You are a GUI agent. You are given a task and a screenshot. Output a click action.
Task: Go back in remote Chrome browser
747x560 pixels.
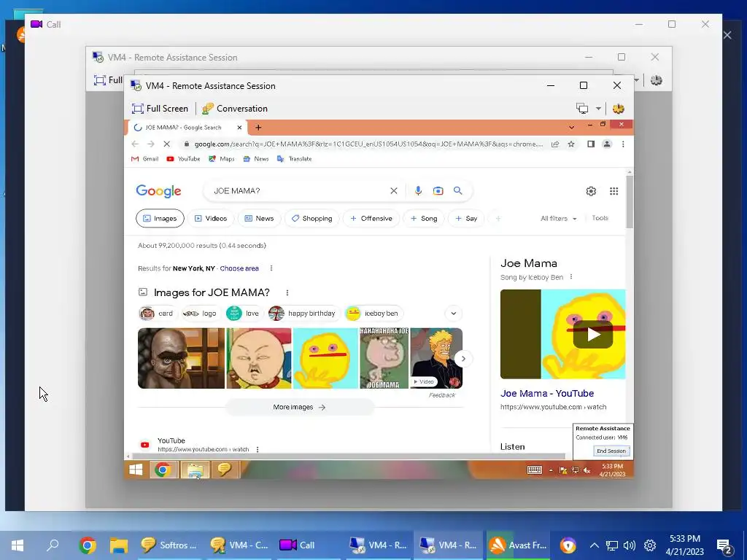[135, 144]
